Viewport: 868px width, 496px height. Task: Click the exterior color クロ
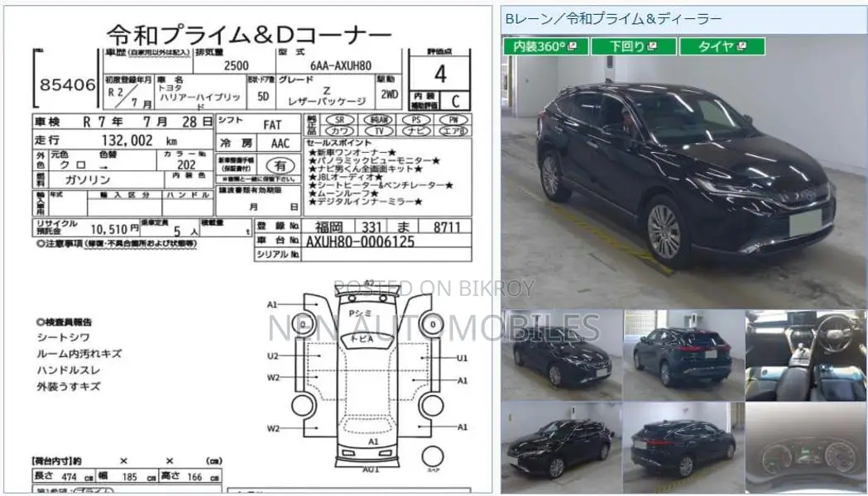[x=73, y=165]
